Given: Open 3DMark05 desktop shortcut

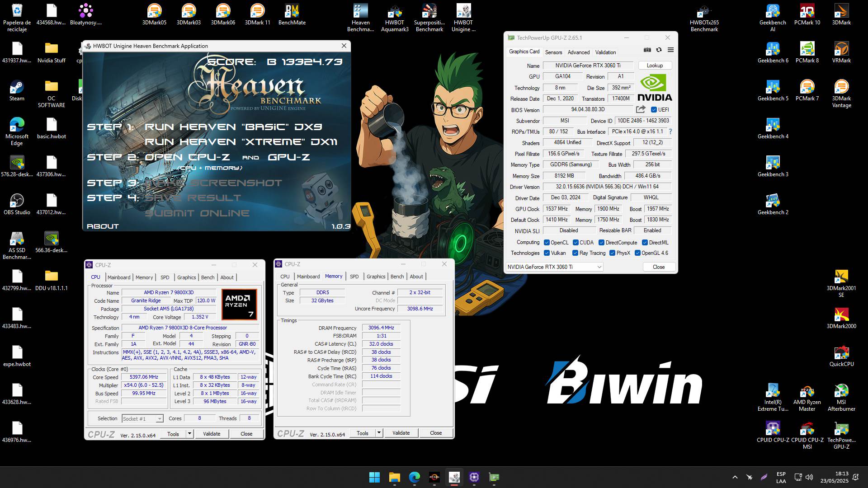Looking at the screenshot, I should pyautogui.click(x=154, y=14).
